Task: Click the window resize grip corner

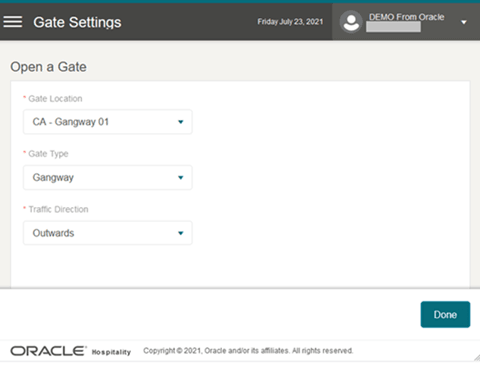Action: click(477, 357)
